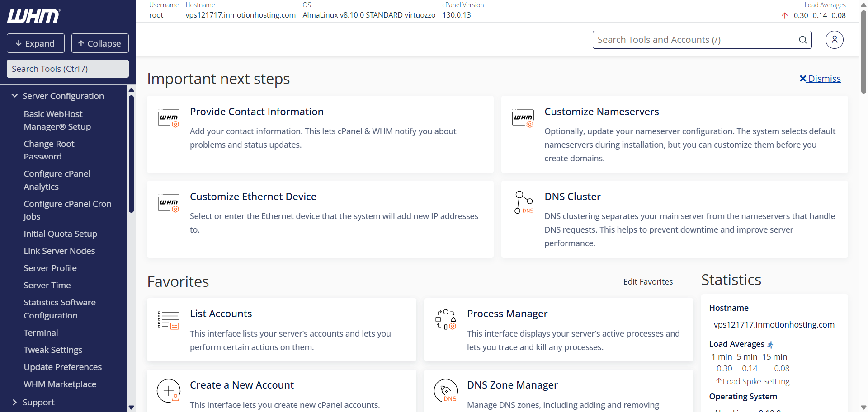
Task: Click the sidebar scrollbar thumb
Action: pos(131,154)
